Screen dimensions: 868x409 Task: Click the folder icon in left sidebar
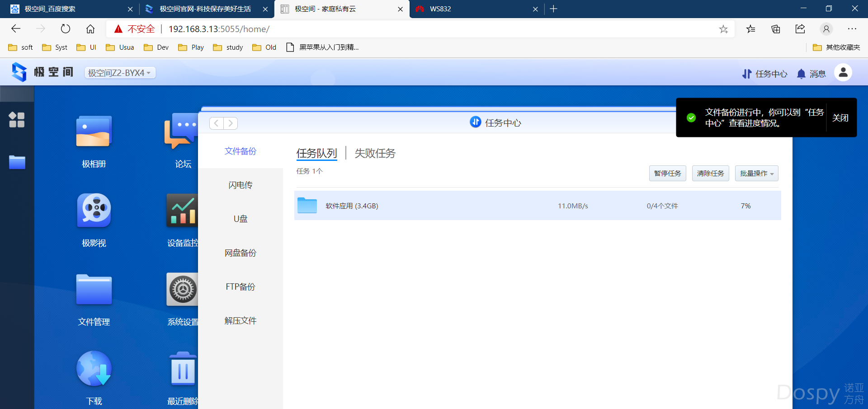click(17, 162)
